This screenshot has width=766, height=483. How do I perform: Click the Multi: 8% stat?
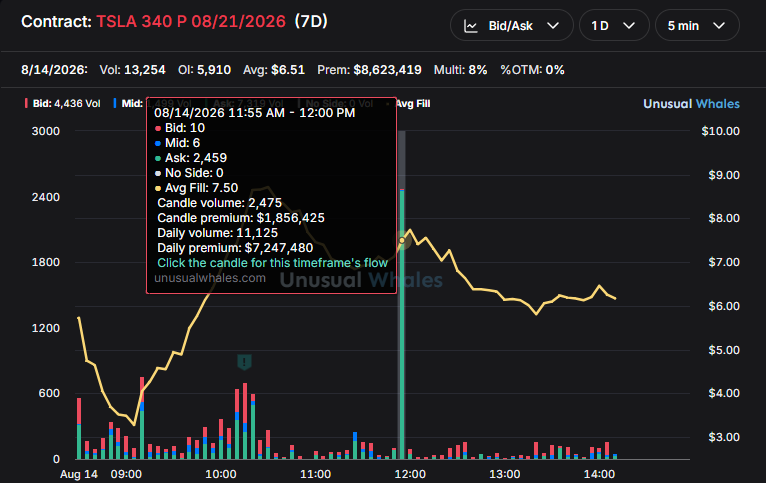tap(461, 70)
